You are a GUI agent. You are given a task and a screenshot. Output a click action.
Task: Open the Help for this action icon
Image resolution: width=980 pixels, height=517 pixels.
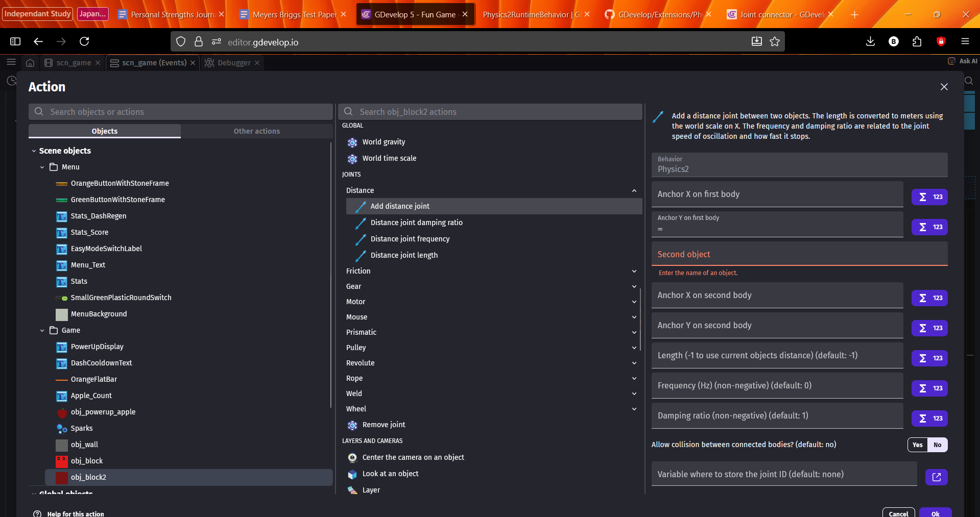point(37,513)
